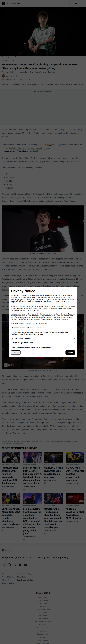Open the hamburger menu in the header

tap(76, 4)
